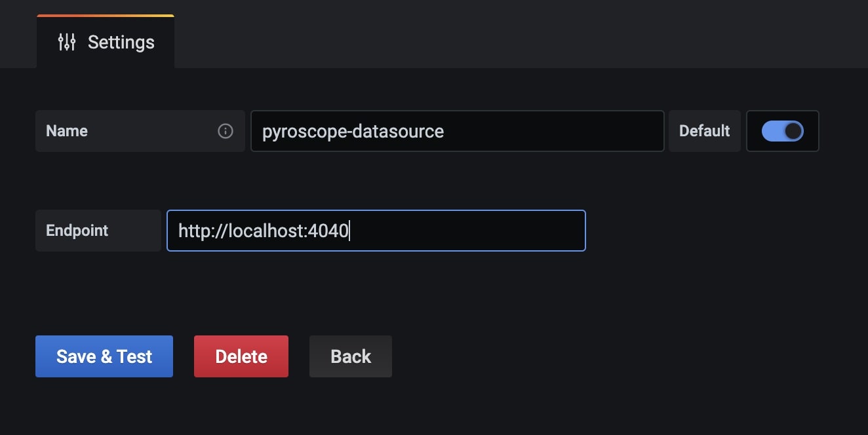
Task: Click the orange highlight bar above Settings
Action: tap(106, 16)
